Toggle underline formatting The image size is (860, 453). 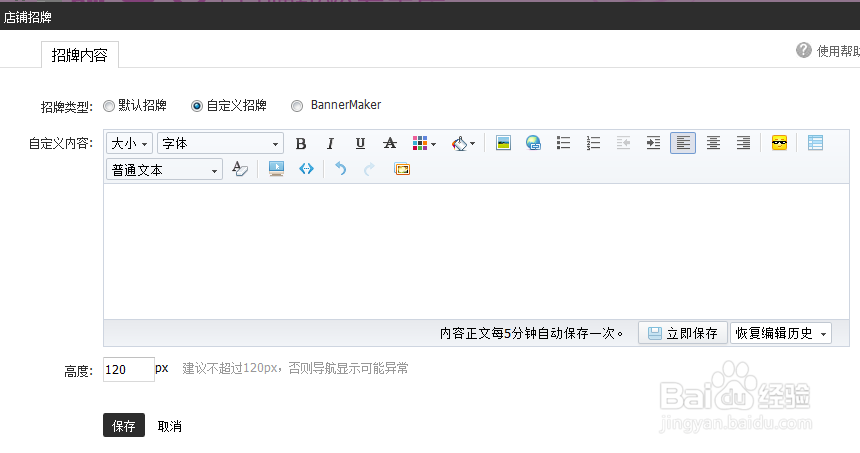click(360, 144)
